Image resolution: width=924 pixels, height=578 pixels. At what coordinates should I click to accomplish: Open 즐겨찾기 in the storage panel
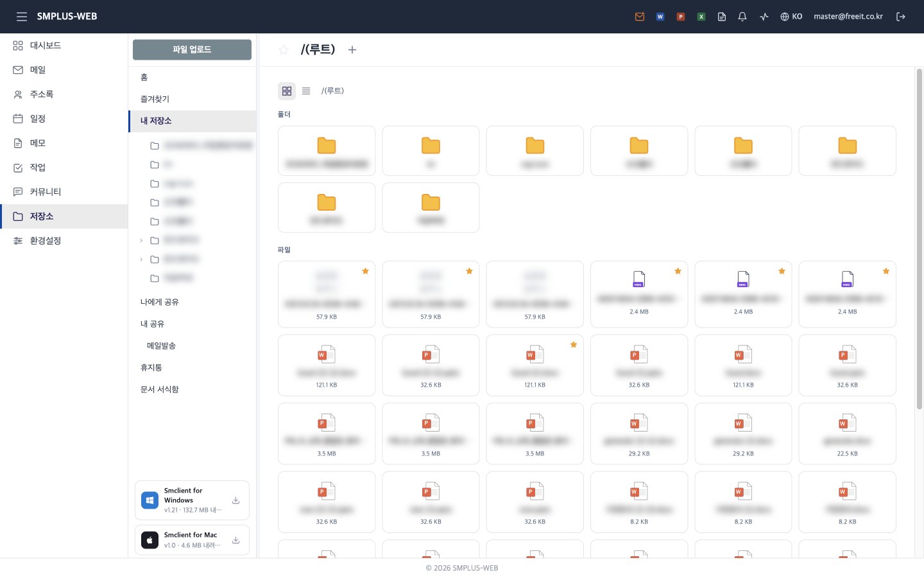(x=192, y=99)
